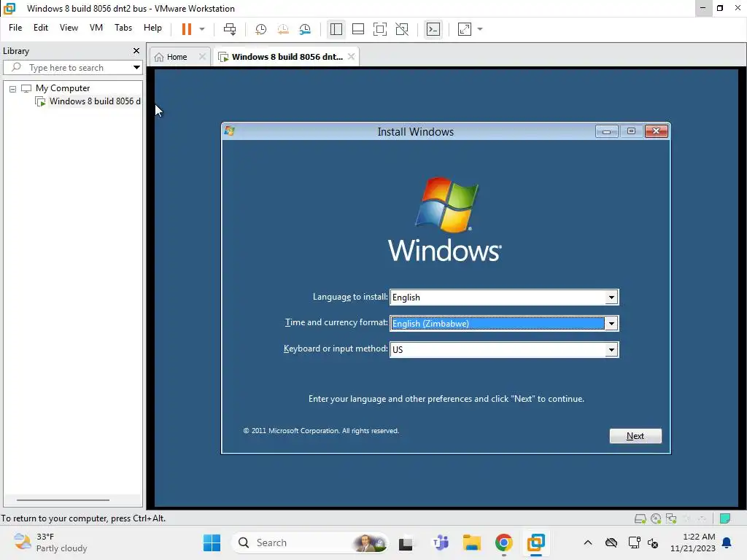Open the Tabs menu
This screenshot has height=560, width=747.
point(123,28)
